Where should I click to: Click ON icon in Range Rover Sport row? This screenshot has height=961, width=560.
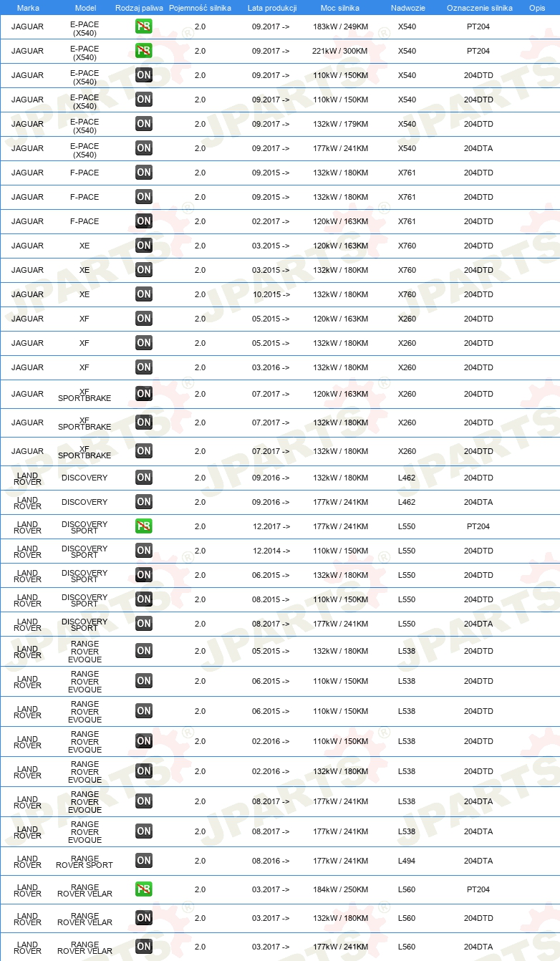coord(144,861)
